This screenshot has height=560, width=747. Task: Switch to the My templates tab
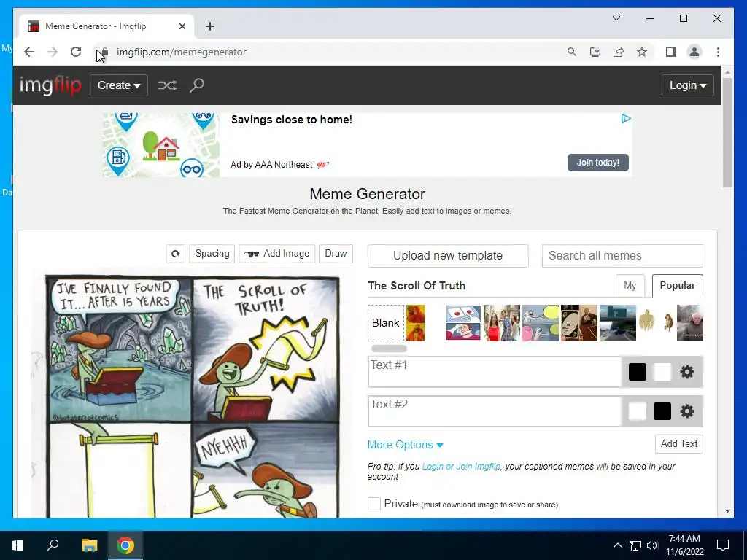click(630, 285)
